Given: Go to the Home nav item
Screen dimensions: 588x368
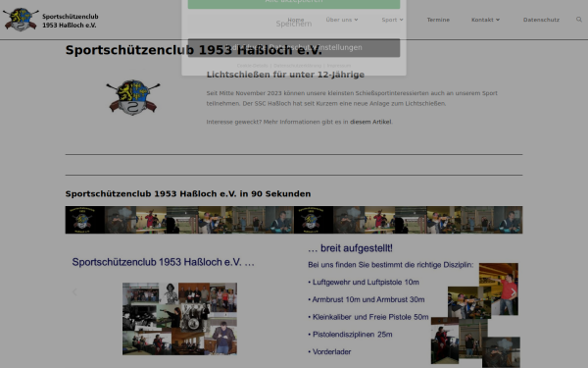Looking at the screenshot, I should 296,20.
